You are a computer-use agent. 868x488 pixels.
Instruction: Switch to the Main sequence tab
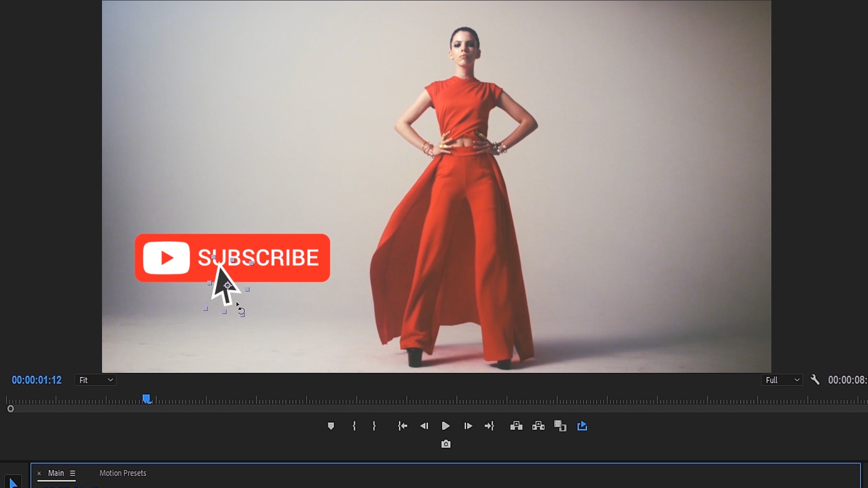pos(56,473)
